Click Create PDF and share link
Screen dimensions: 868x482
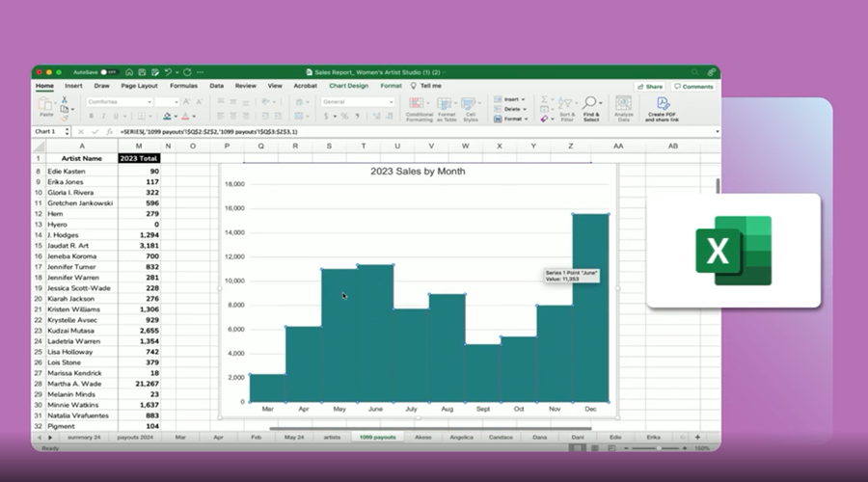(662, 109)
